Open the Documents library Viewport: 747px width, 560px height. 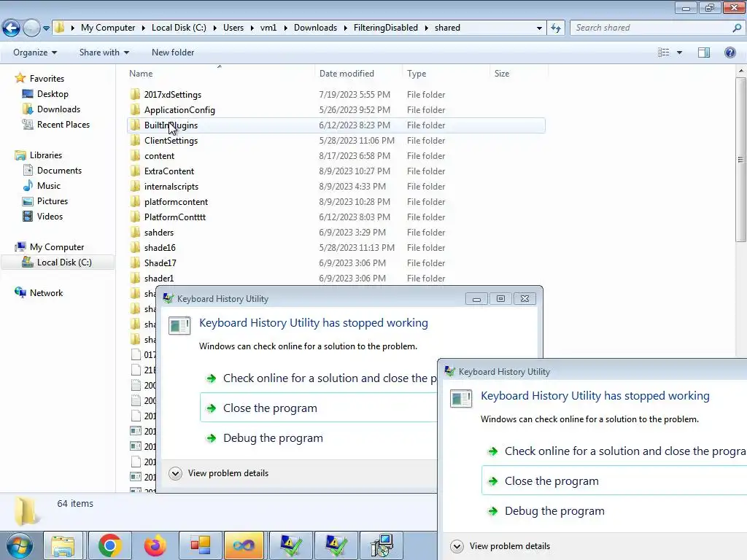59,170
